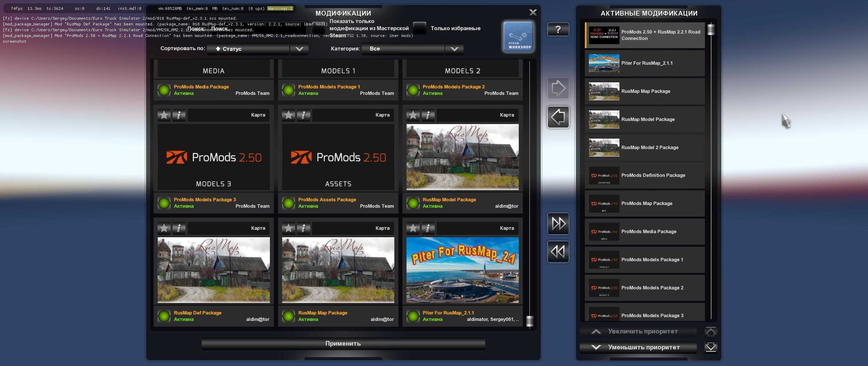Toggle status light of Piter For RusMap_2.1.1
This screenshot has width=868, height=366.
(x=413, y=316)
